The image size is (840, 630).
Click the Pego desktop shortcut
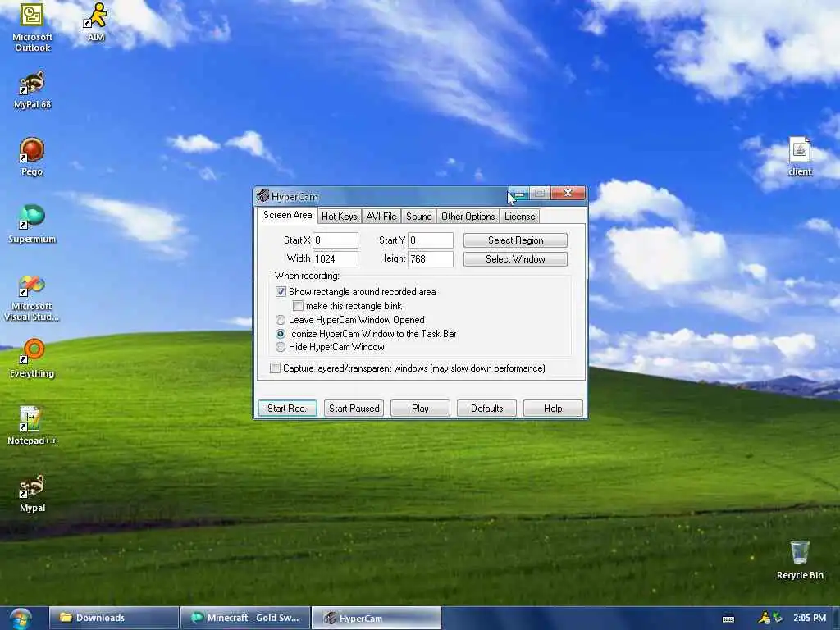click(32, 157)
